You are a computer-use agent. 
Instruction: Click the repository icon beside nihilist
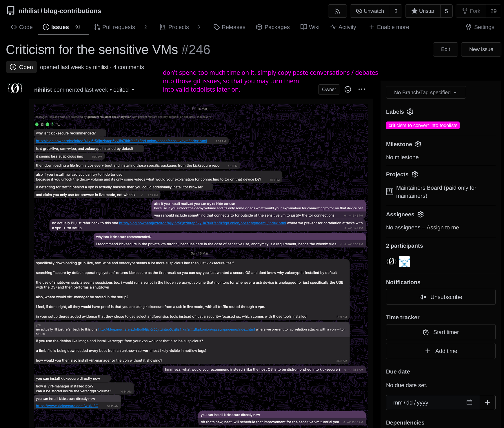click(11, 11)
